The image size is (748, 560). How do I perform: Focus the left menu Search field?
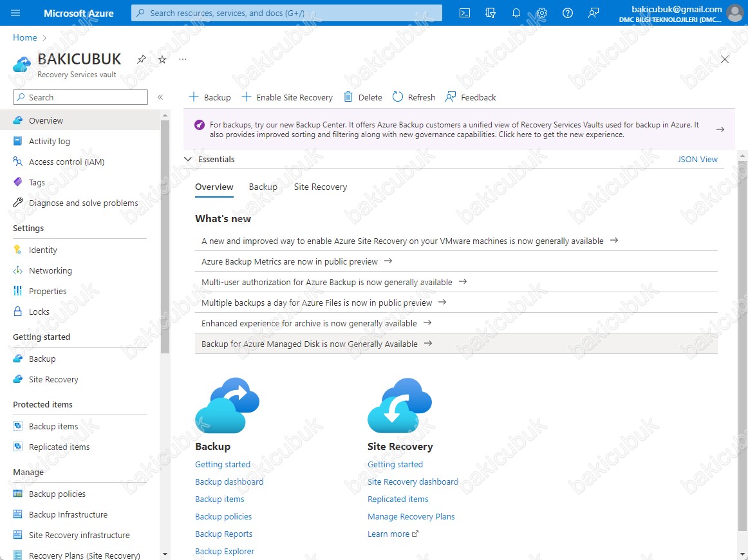coord(80,97)
